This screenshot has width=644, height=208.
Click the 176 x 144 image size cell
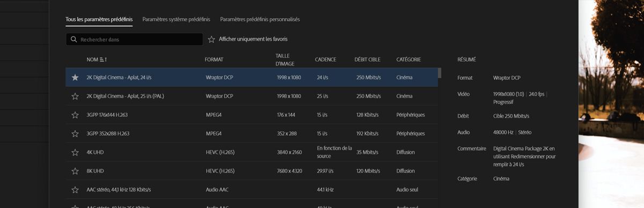coord(286,115)
